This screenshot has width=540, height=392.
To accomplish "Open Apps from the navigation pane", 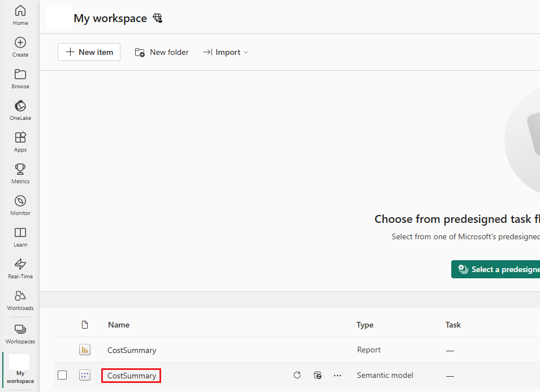I will tap(20, 143).
